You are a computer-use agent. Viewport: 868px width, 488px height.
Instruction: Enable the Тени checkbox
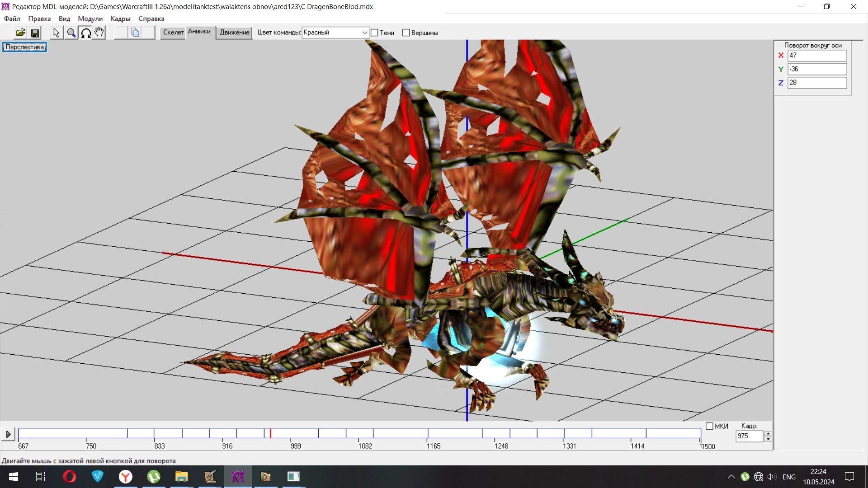pos(375,33)
